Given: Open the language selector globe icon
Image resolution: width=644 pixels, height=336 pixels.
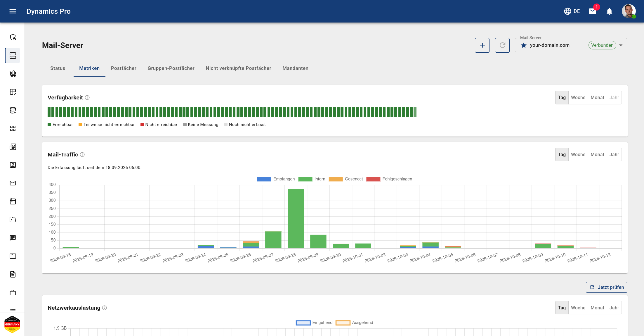Looking at the screenshot, I should coord(567,11).
